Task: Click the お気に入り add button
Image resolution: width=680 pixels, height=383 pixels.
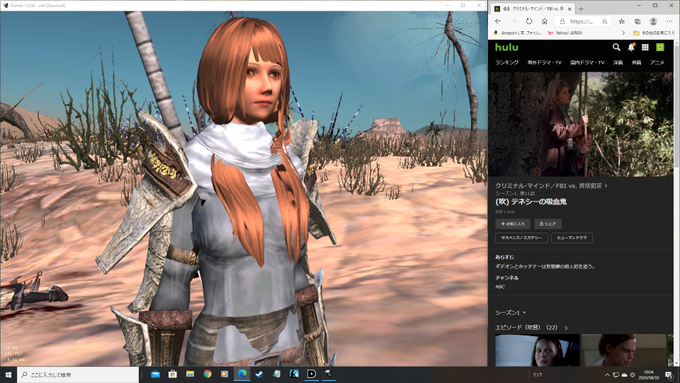Action: click(513, 224)
